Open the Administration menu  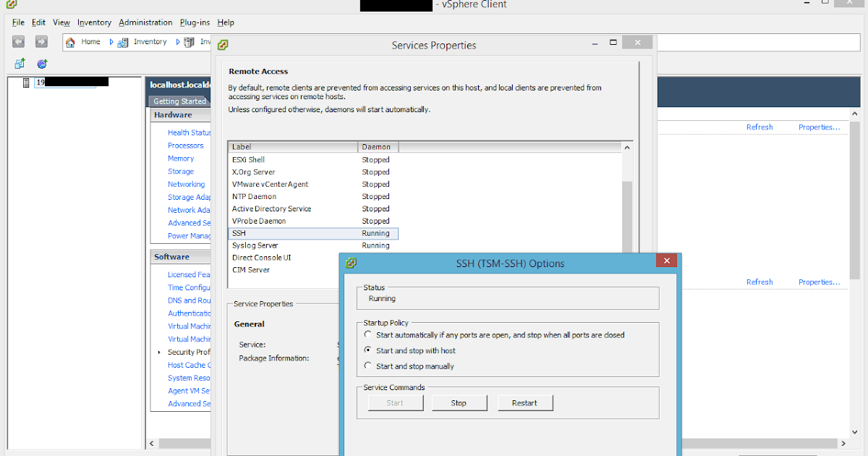click(145, 22)
